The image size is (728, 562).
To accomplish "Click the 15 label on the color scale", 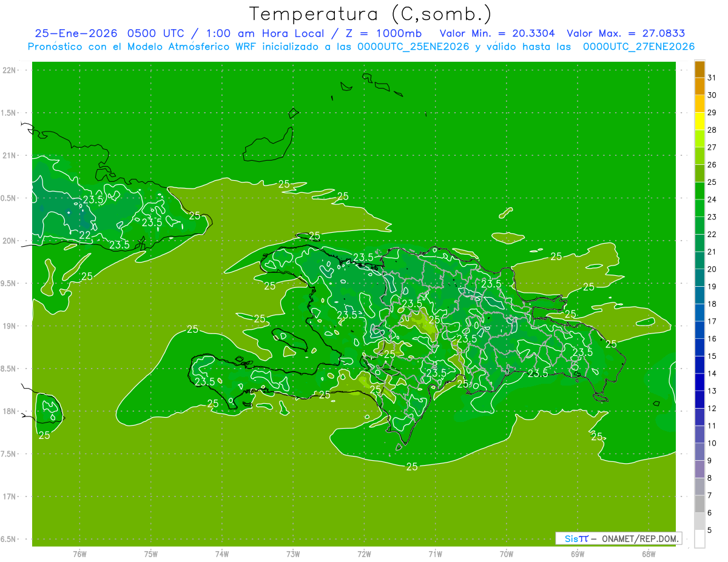I will (x=712, y=356).
